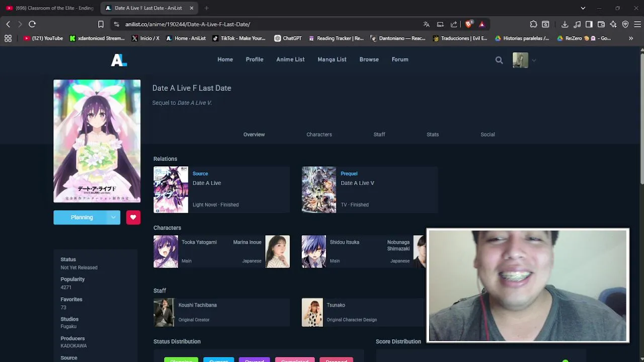Click the translate page icon
Screen dimensions: 644x362
[x=427, y=24]
